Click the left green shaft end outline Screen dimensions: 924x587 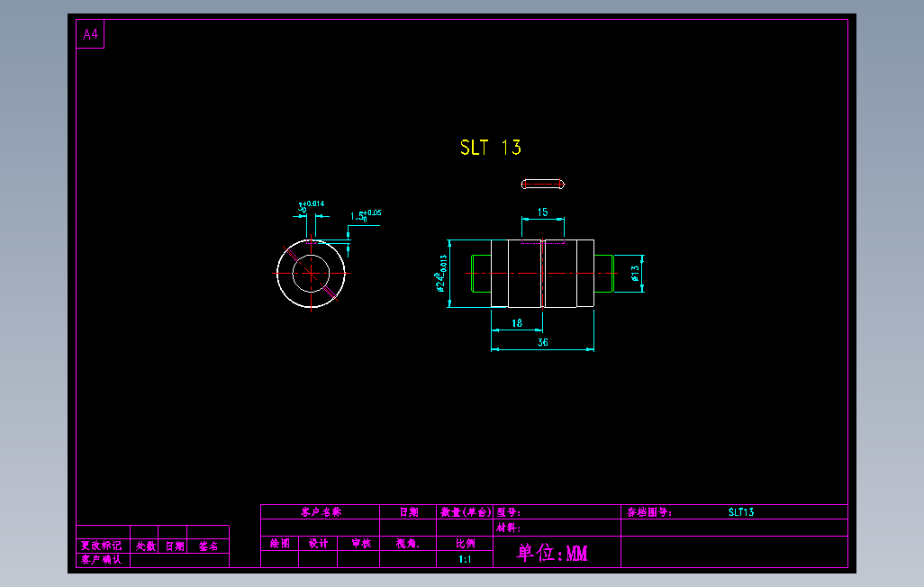click(481, 274)
